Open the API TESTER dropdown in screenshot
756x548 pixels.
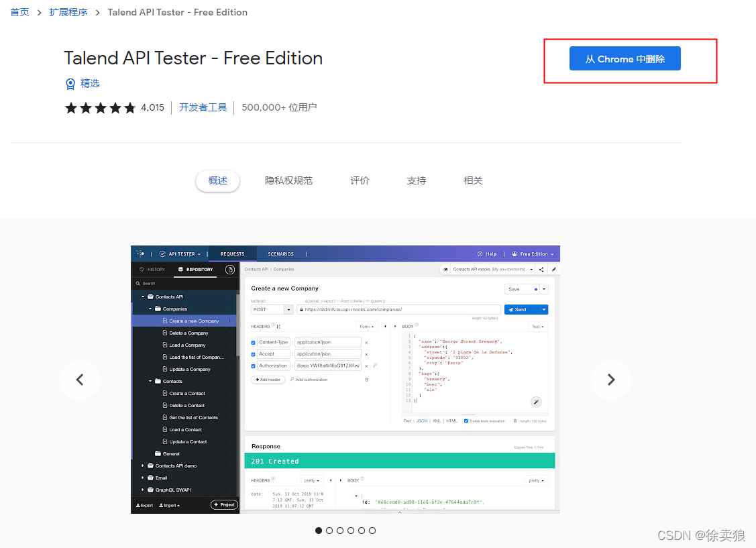coord(180,254)
